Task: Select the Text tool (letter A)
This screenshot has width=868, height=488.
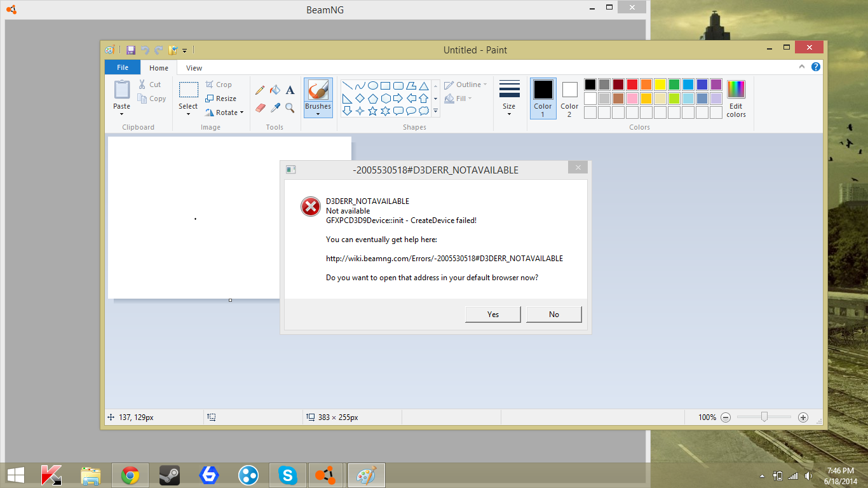Action: click(290, 90)
